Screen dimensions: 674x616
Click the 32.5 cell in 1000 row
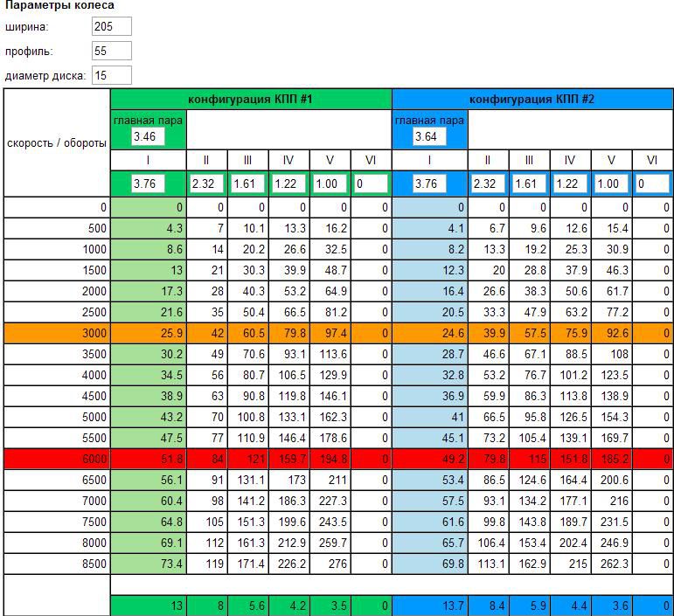tap(330, 249)
